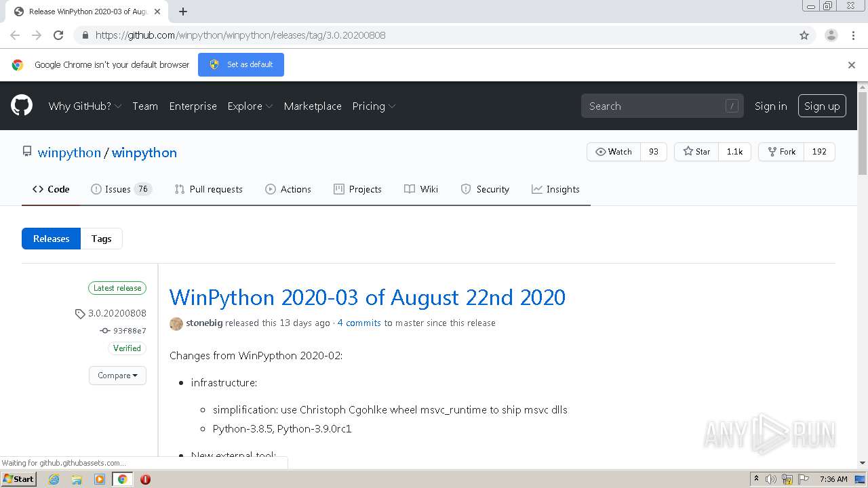This screenshot has height=488, width=868.
Task: Open the Security tab
Action: click(485, 189)
